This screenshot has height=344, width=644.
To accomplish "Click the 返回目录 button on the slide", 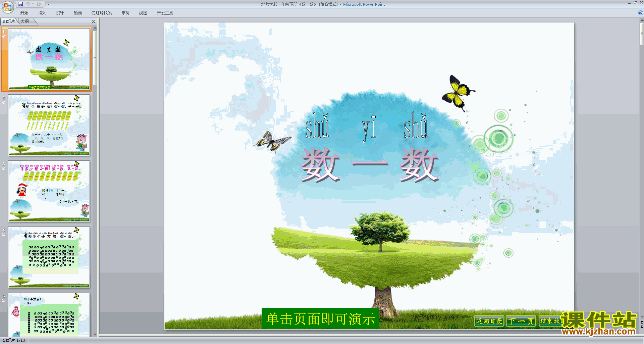I will (x=489, y=321).
